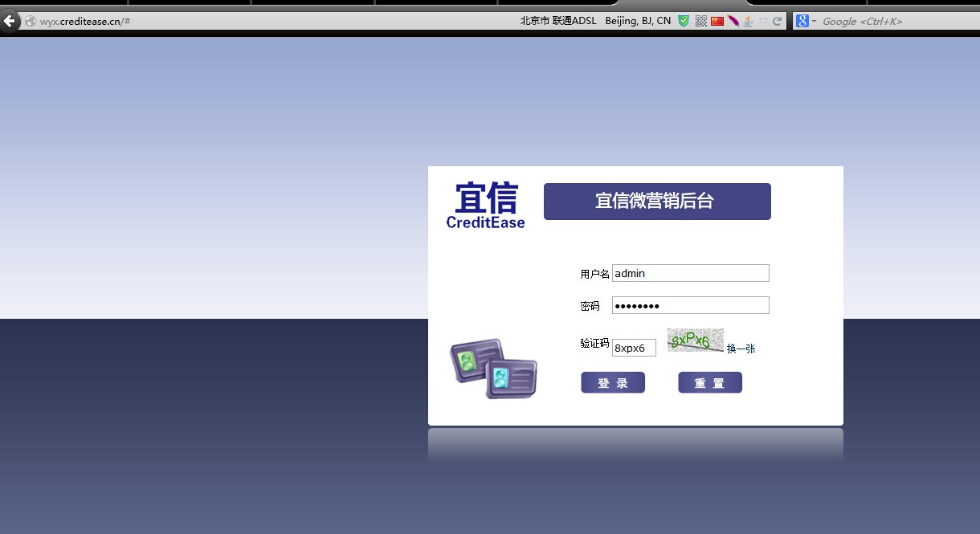Click the browser back arrow button
The height and width of the screenshot is (534, 980).
[x=10, y=21]
